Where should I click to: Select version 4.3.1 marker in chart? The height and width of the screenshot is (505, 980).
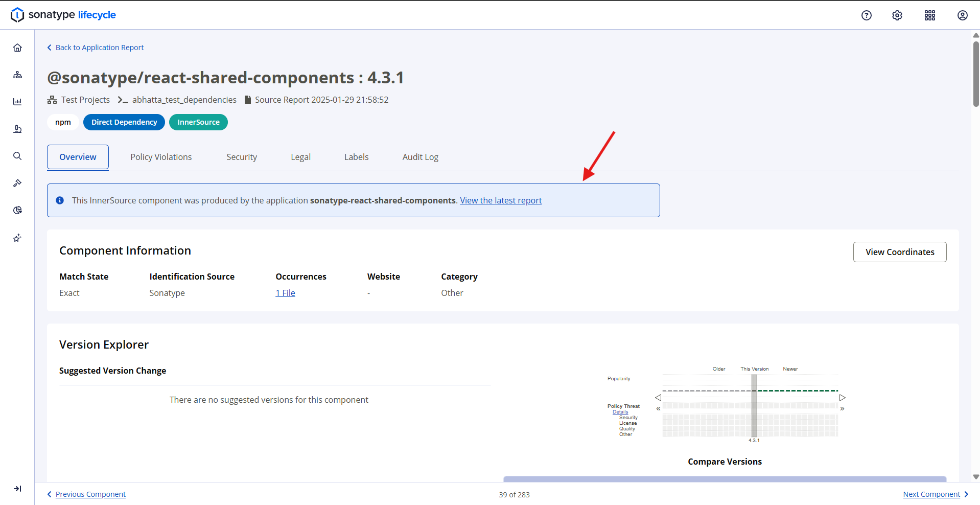coord(754,406)
